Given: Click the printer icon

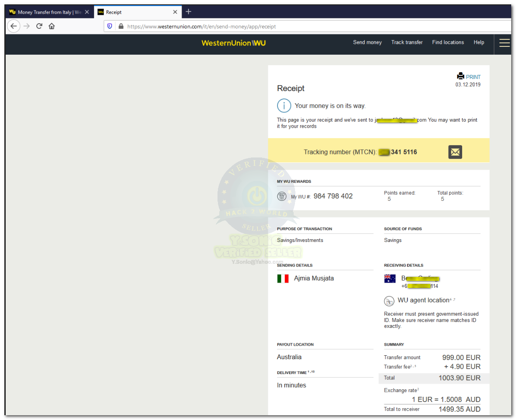Looking at the screenshot, I should coord(460,76).
